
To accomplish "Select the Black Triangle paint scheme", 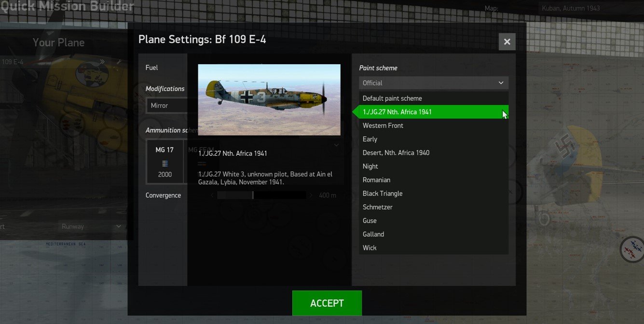I will click(434, 193).
